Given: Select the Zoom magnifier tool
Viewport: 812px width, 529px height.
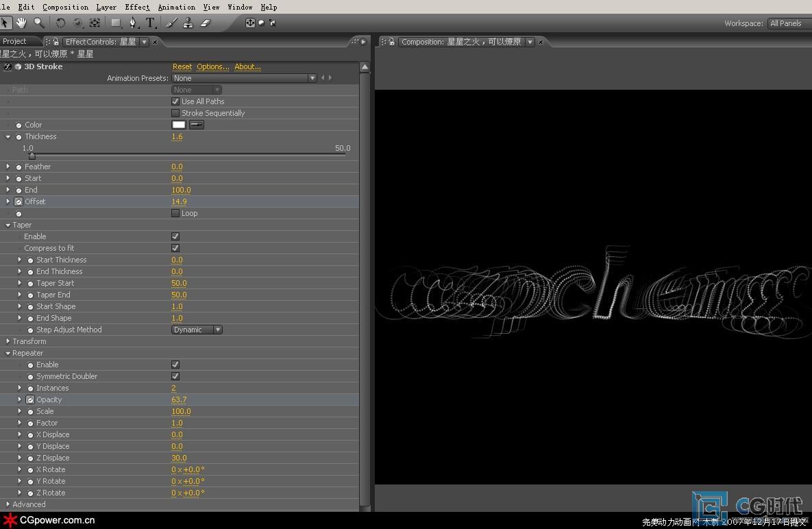Looking at the screenshot, I should [x=39, y=23].
